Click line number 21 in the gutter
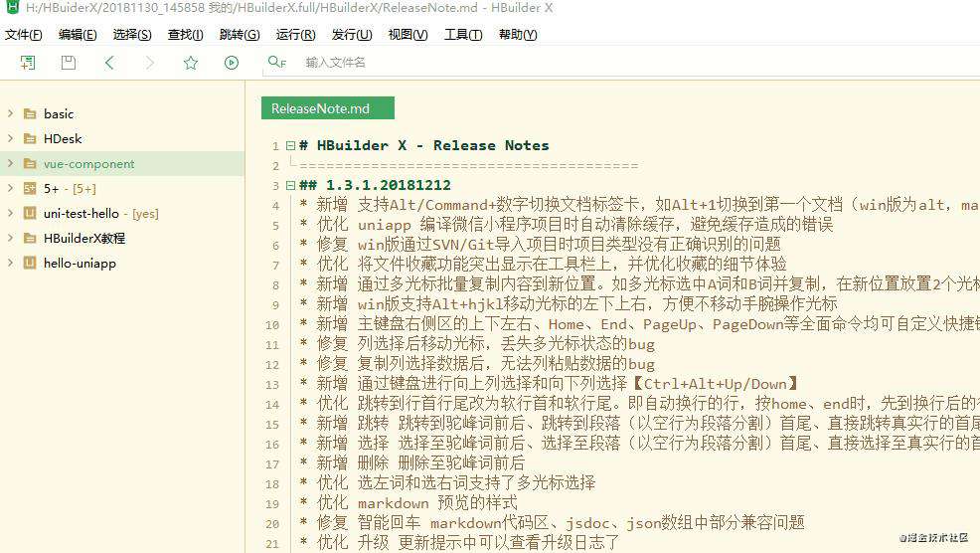Image resolution: width=980 pixels, height=553 pixels. tap(272, 544)
